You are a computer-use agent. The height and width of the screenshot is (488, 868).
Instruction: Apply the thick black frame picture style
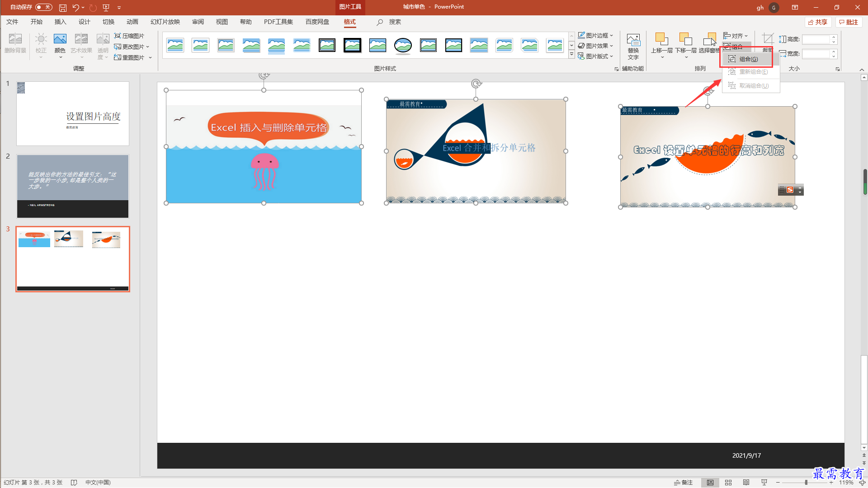[352, 45]
